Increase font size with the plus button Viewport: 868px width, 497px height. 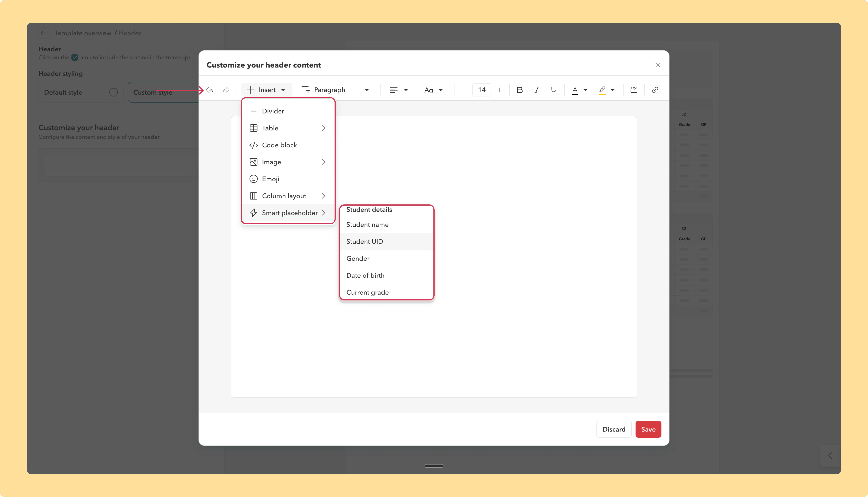click(x=500, y=90)
